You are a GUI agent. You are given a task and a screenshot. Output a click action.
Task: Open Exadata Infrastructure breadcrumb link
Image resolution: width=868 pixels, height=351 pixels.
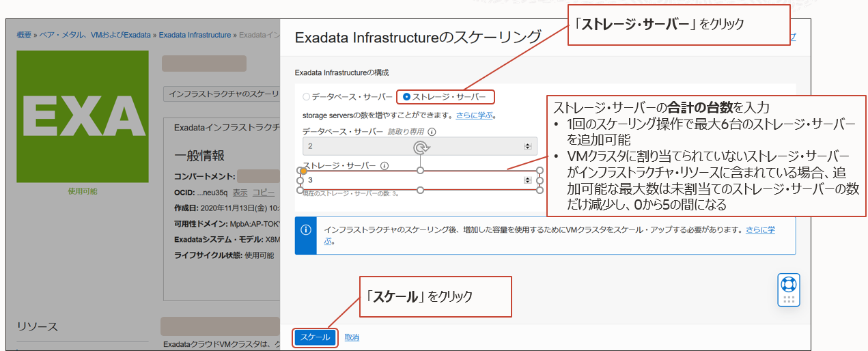(195, 35)
